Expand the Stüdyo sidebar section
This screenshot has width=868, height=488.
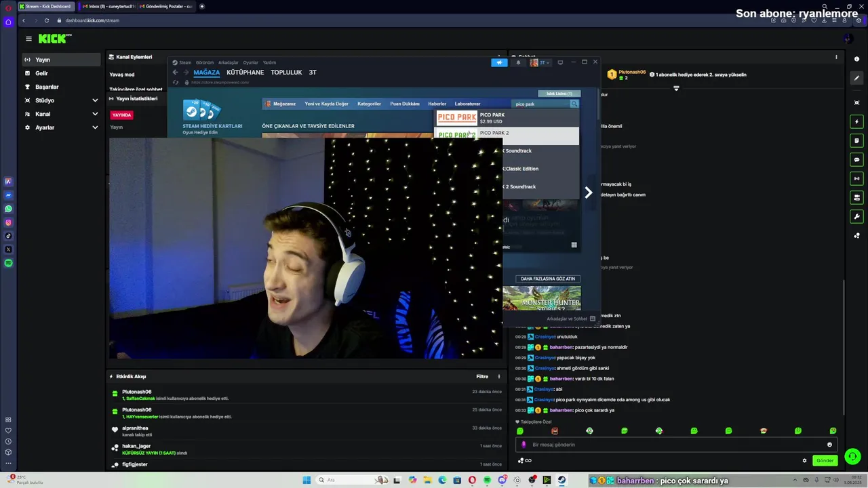click(x=95, y=100)
